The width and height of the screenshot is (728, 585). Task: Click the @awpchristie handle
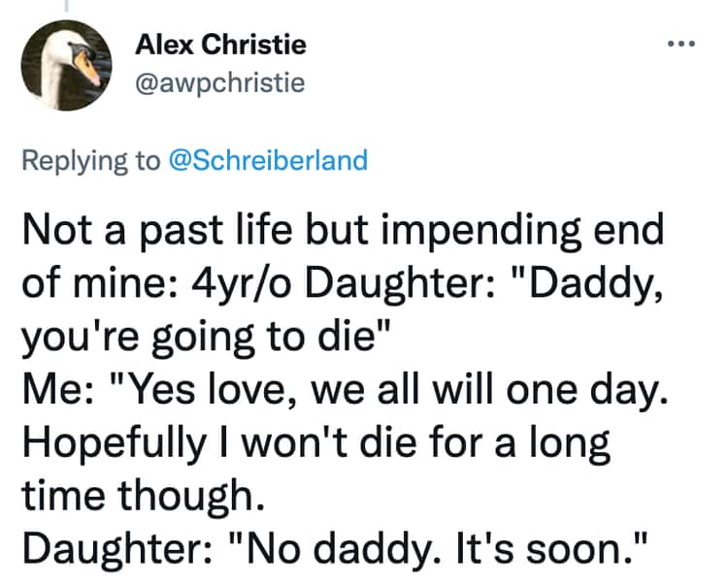pyautogui.click(x=218, y=83)
